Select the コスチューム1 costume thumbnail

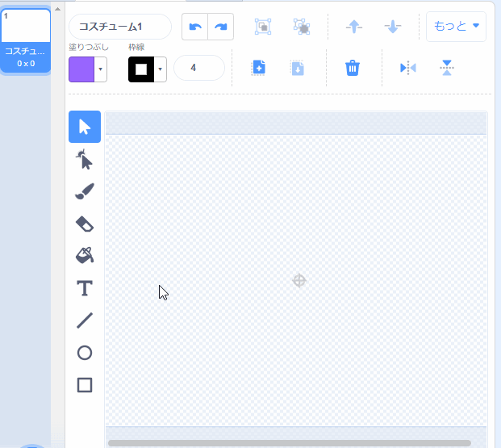click(x=26, y=40)
